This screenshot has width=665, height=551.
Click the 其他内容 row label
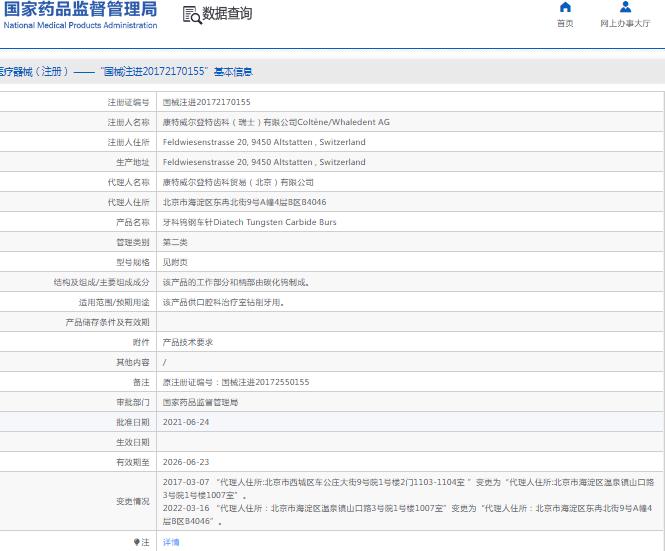click(132, 362)
